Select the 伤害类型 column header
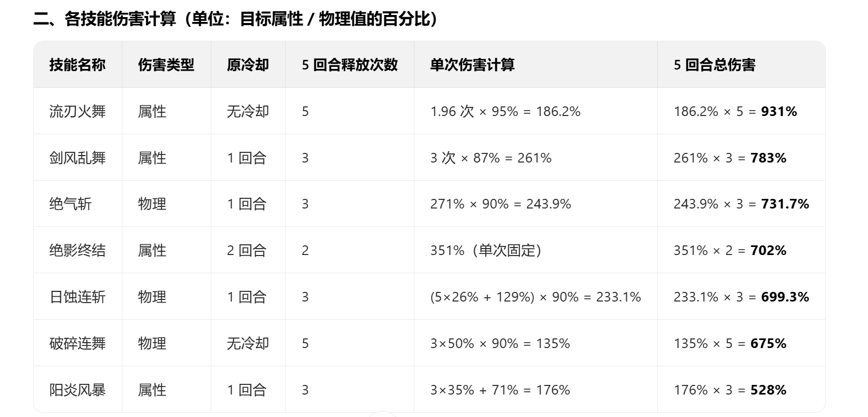This screenshot has width=868, height=417. point(166,65)
